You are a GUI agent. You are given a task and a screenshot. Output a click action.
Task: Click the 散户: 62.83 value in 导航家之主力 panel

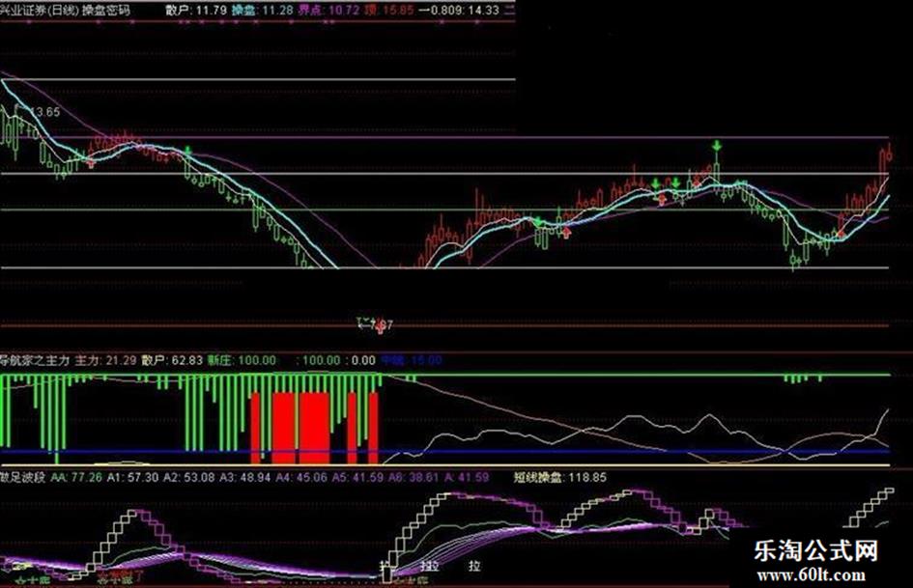[x=172, y=360]
